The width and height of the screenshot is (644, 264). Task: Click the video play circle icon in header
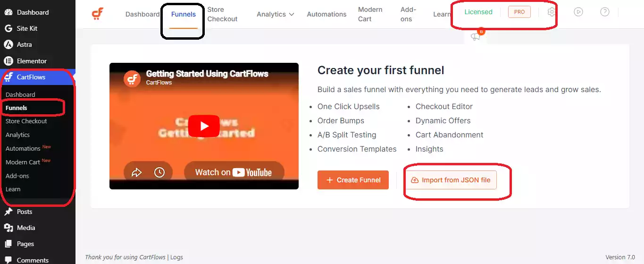point(578,12)
